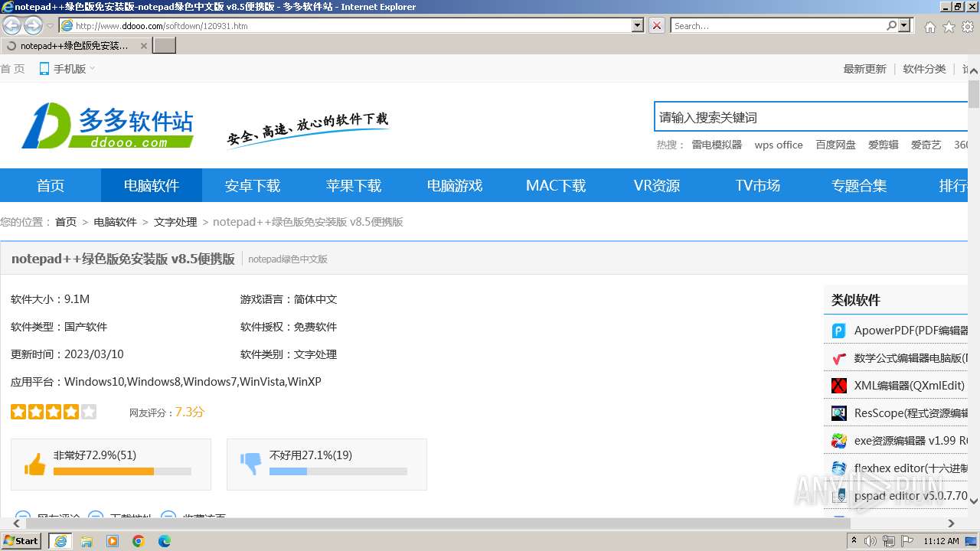Open the 安卓下载 nav menu item
Screen dimensions: 980x551
point(253,185)
